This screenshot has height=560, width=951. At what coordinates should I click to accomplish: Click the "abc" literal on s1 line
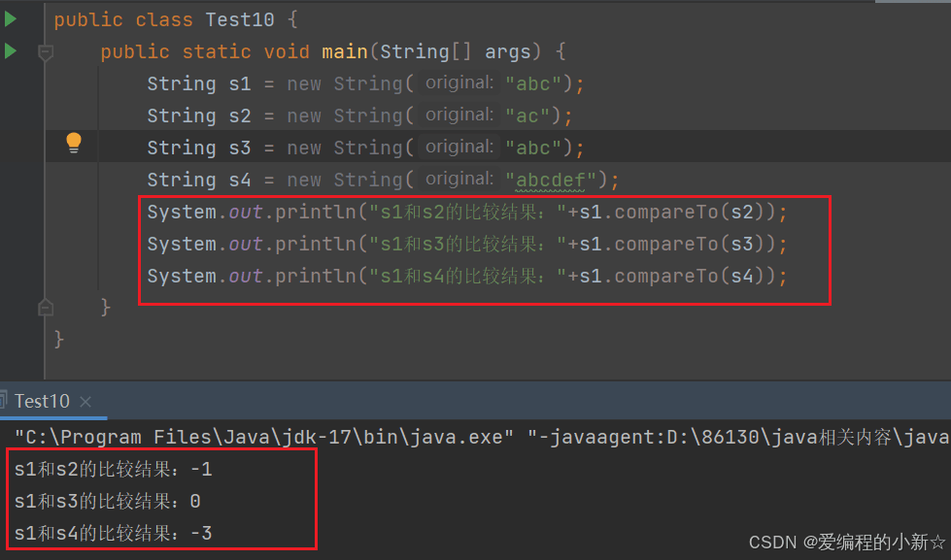tap(532, 83)
